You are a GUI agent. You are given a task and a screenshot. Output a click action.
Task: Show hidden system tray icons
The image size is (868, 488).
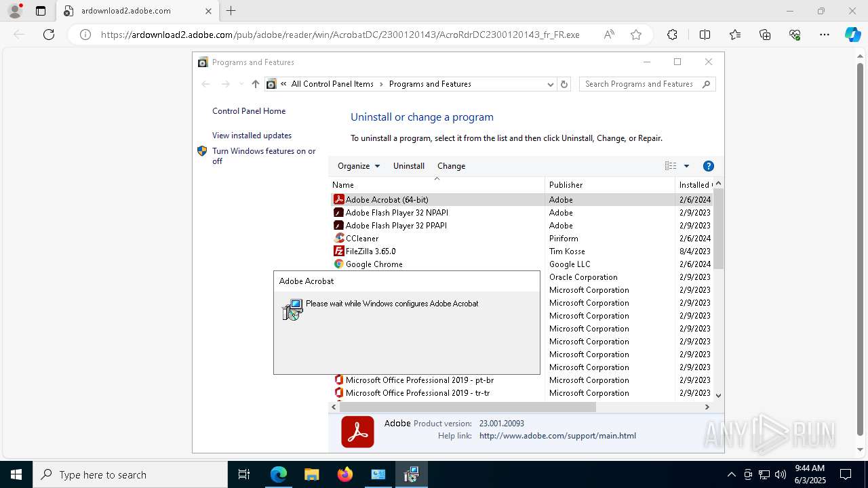[x=731, y=474]
